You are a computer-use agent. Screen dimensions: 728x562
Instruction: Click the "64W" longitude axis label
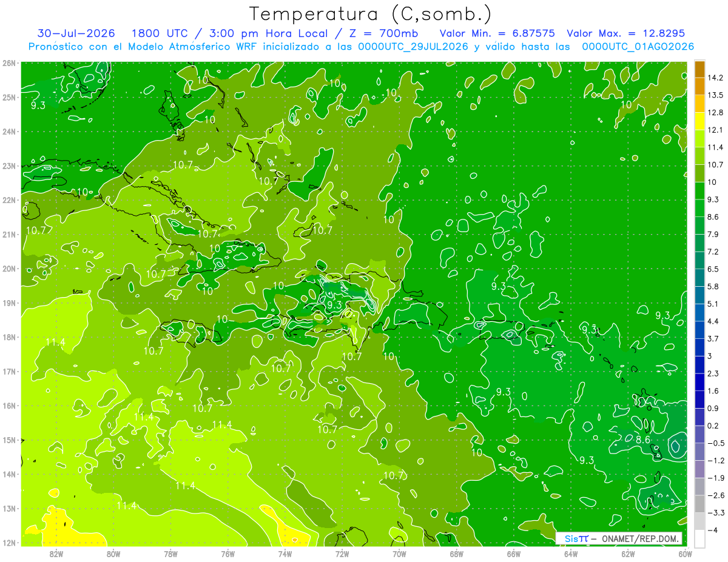[571, 554]
